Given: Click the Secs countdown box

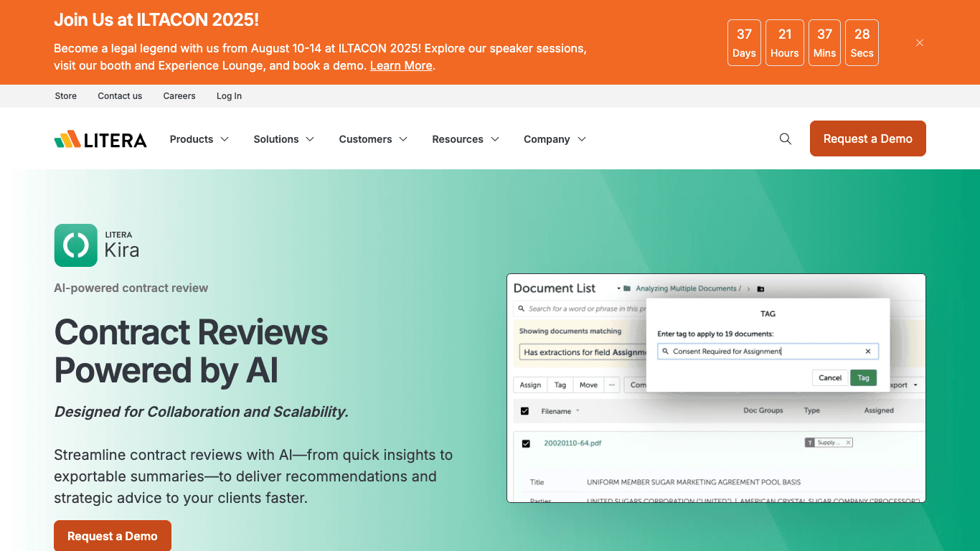Looking at the screenshot, I should pyautogui.click(x=862, y=43).
